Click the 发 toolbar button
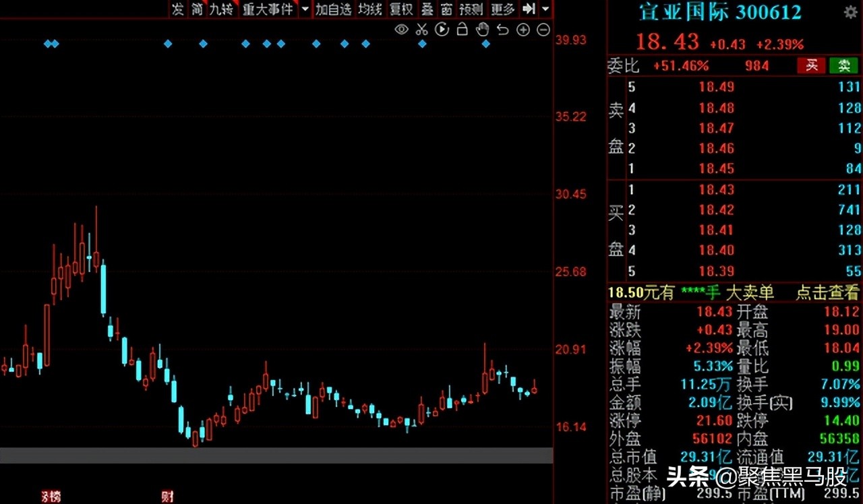 [177, 9]
